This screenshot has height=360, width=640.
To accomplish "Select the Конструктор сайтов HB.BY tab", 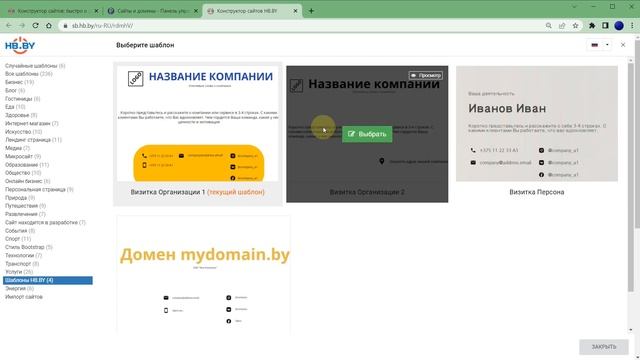I will tap(253, 11).
